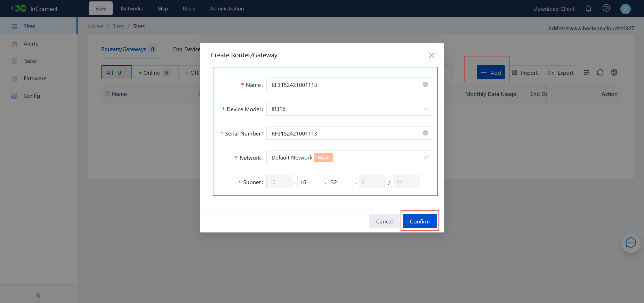Viewport: 644px width, 303px height.
Task: Select the Sites top navigation tab
Action: [x=101, y=9]
